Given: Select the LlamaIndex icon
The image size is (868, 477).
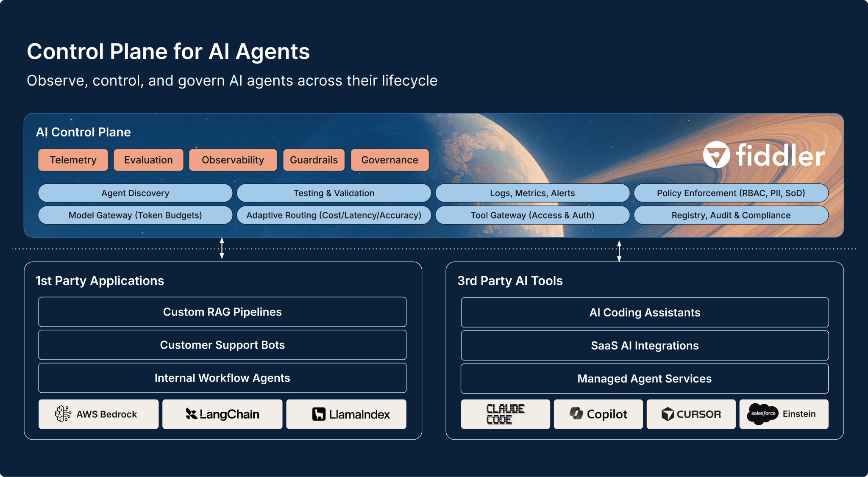Looking at the screenshot, I should pos(346,414).
